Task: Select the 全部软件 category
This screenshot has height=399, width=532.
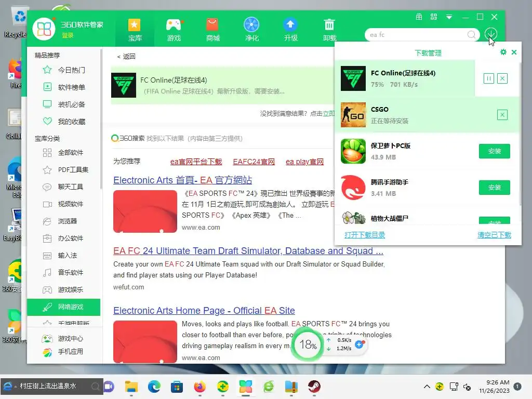Action: click(71, 152)
